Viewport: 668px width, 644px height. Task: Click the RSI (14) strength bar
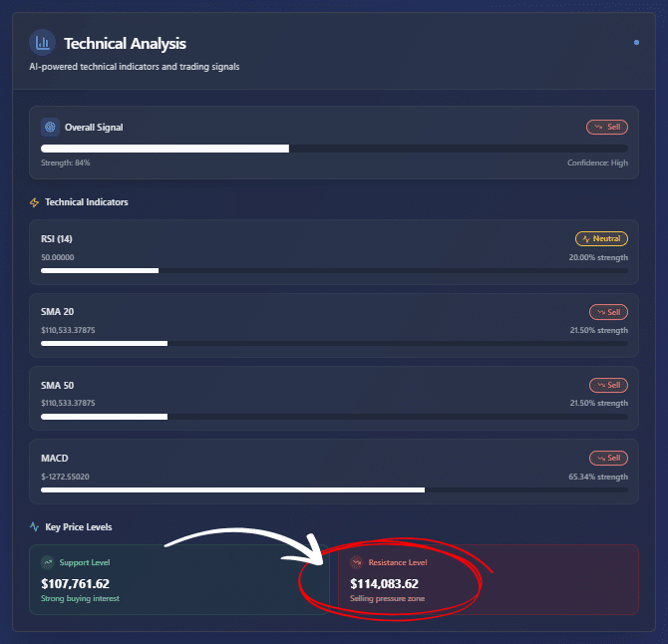point(334,270)
